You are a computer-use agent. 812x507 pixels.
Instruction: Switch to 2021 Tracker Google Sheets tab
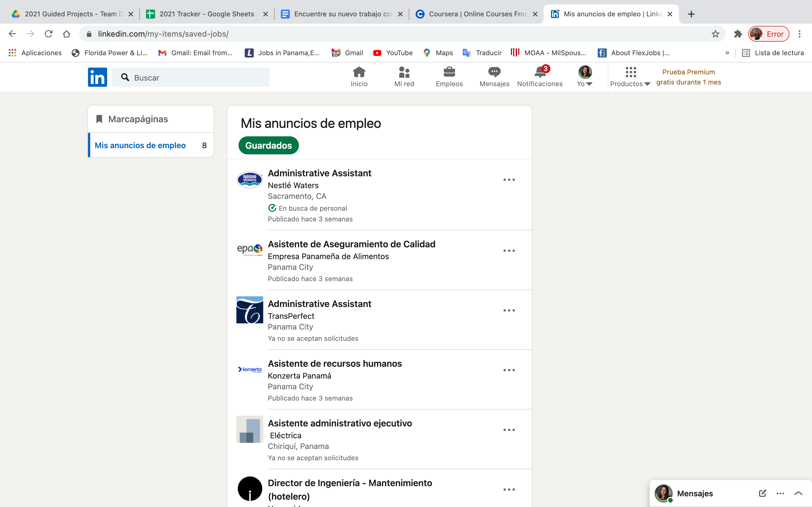(x=207, y=14)
